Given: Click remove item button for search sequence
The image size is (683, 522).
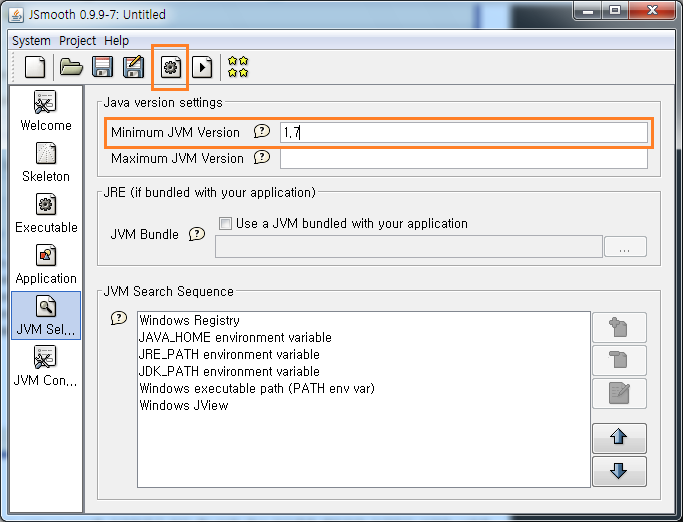Looking at the screenshot, I should (619, 360).
